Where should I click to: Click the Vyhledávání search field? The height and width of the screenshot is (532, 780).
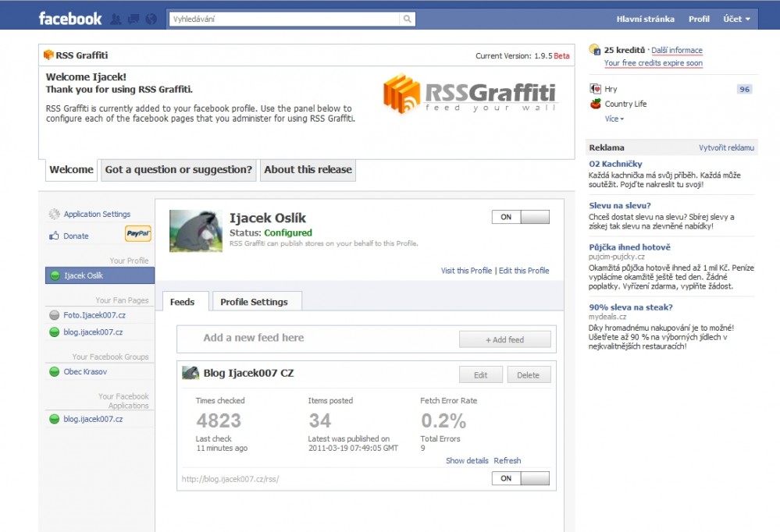[x=285, y=19]
